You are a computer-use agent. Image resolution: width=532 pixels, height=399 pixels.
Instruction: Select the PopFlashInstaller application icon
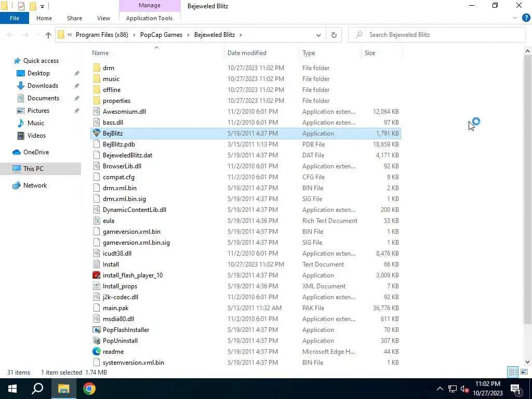click(x=97, y=330)
